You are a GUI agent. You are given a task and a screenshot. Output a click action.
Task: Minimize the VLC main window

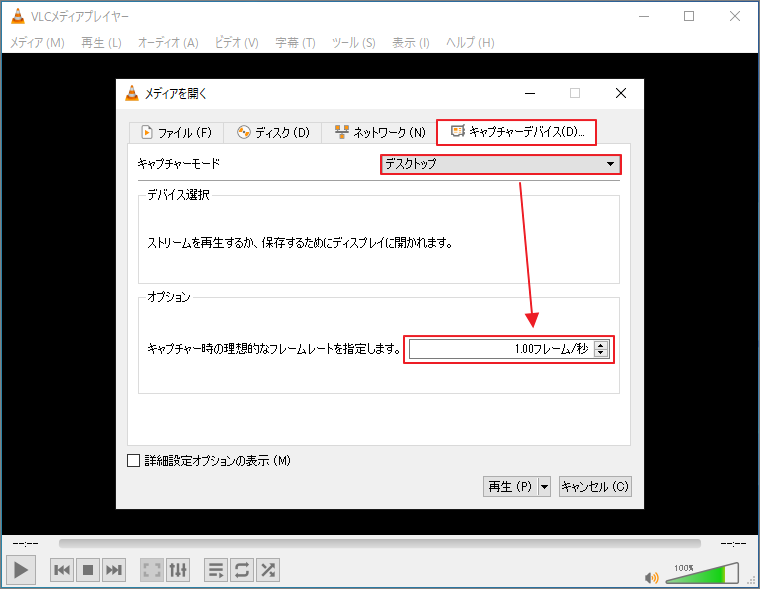pyautogui.click(x=644, y=16)
